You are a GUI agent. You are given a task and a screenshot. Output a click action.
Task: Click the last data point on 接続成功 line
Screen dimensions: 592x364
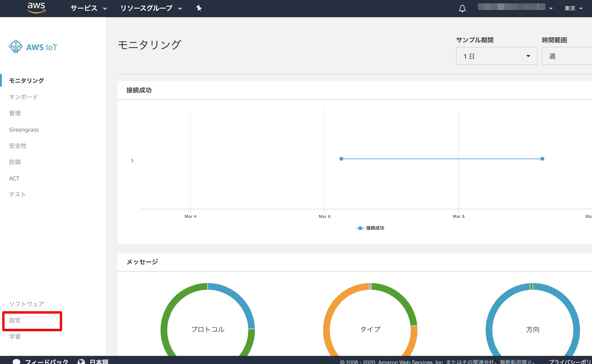[542, 159]
